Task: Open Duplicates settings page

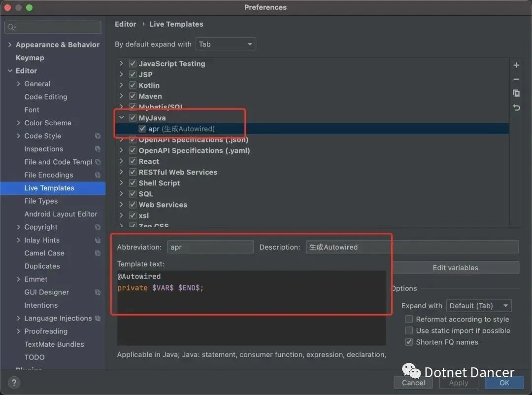Action: coord(42,266)
